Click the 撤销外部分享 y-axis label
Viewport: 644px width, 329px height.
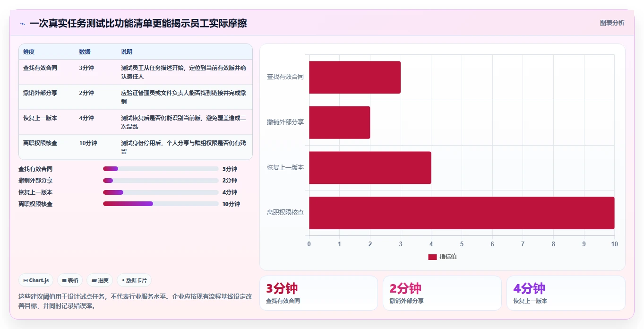(x=285, y=122)
